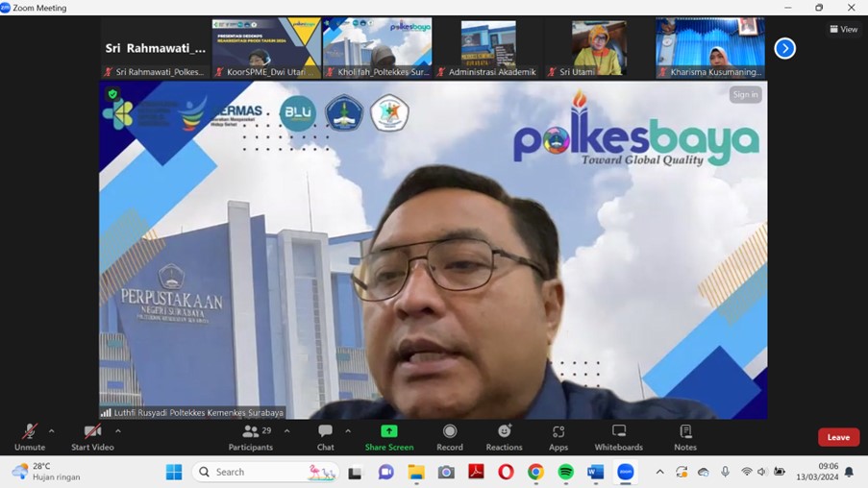Open the Chat panel
The image size is (868, 488).
[x=326, y=437]
